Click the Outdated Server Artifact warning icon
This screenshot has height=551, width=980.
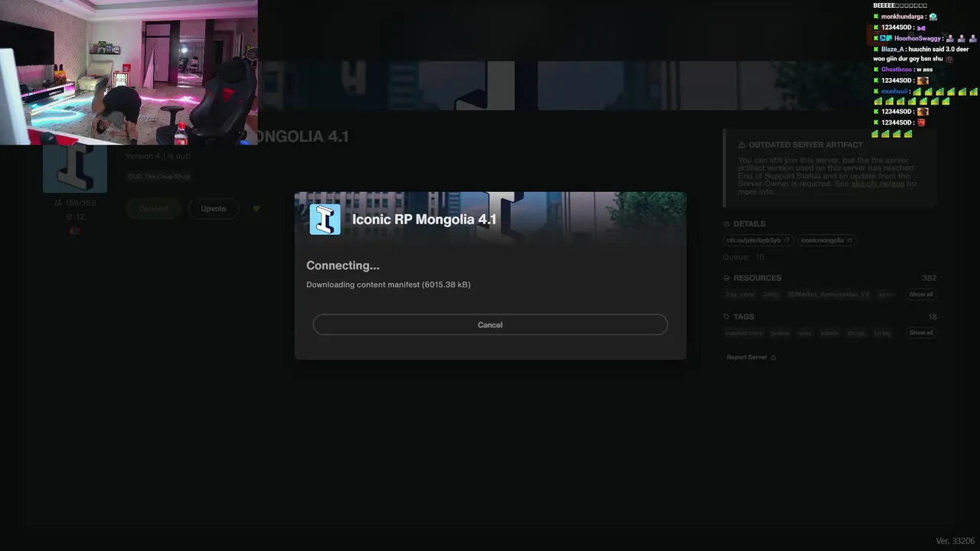[742, 145]
